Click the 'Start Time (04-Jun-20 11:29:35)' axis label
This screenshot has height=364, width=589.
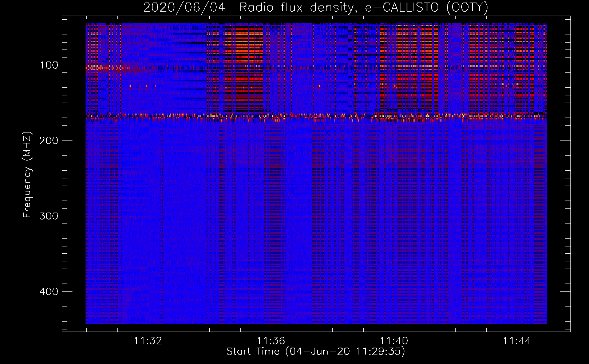pos(316,352)
